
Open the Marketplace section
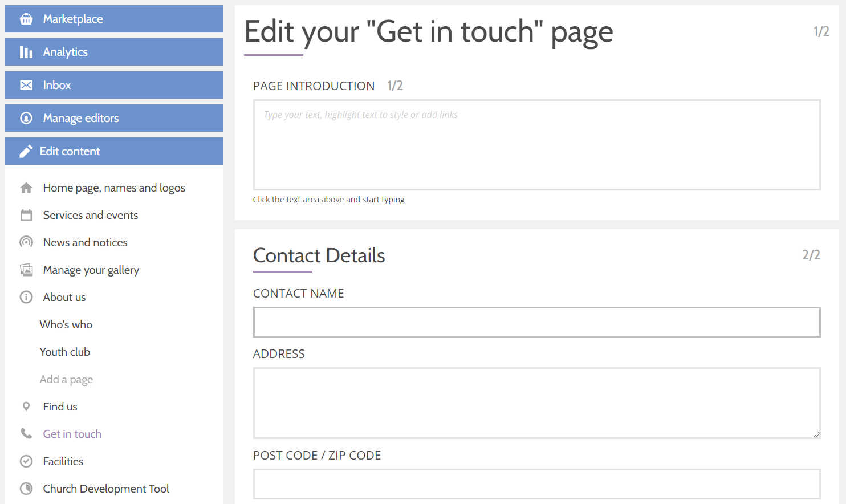tap(114, 19)
